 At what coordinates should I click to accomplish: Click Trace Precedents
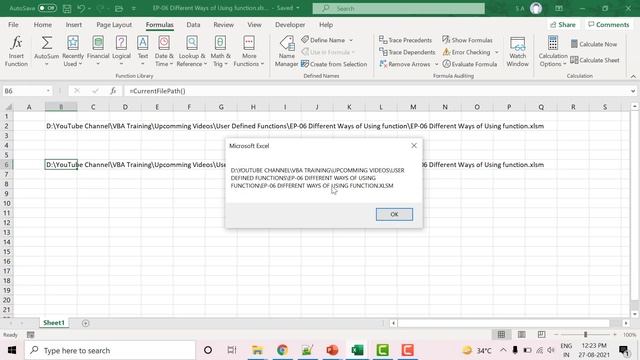(405, 40)
